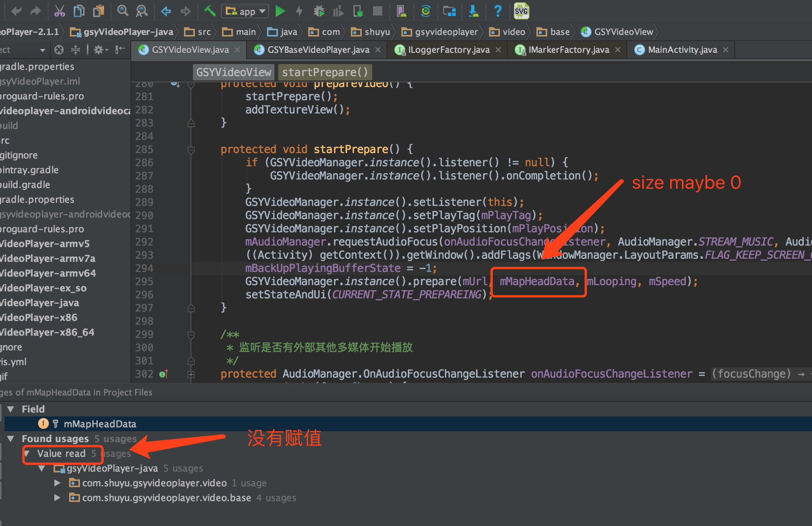
Task: Click the Undo arrow in the toolbar
Action: pos(16,11)
